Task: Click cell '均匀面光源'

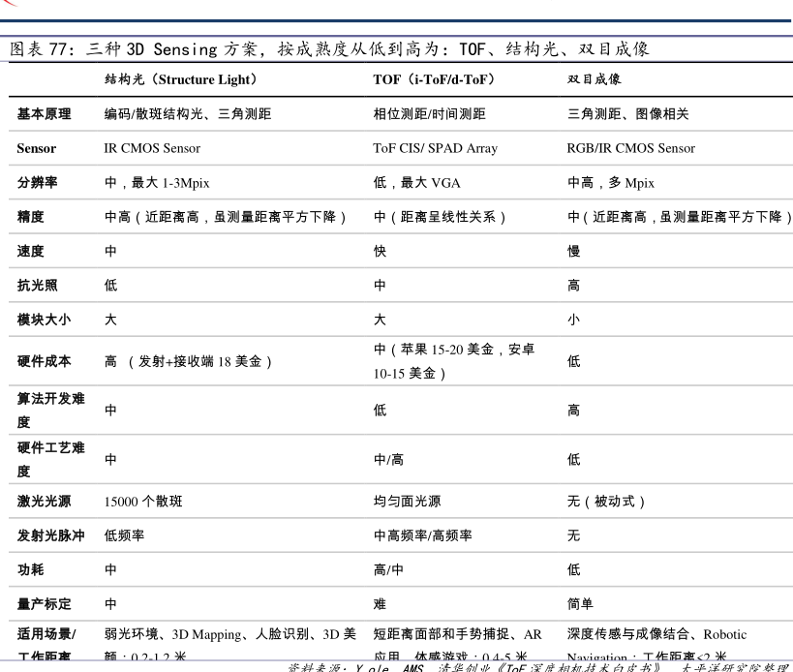Action: (407, 501)
